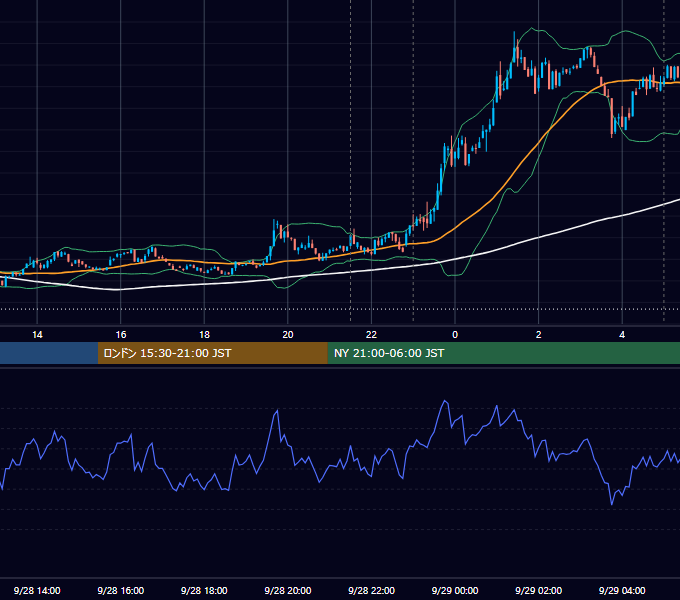Click the '2' hour label on time axis
Viewport: 680px width, 600px height.
coord(539,335)
